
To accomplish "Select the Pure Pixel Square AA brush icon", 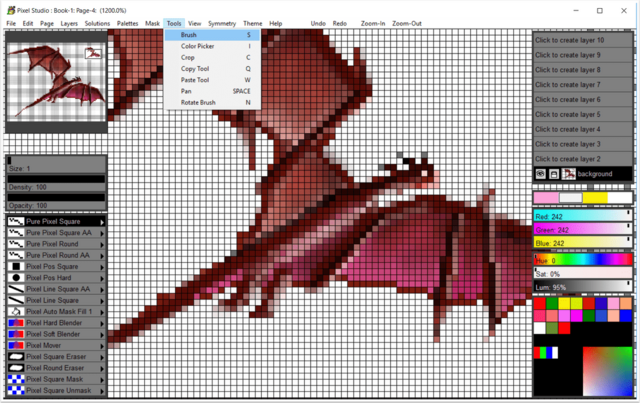I will point(16,233).
